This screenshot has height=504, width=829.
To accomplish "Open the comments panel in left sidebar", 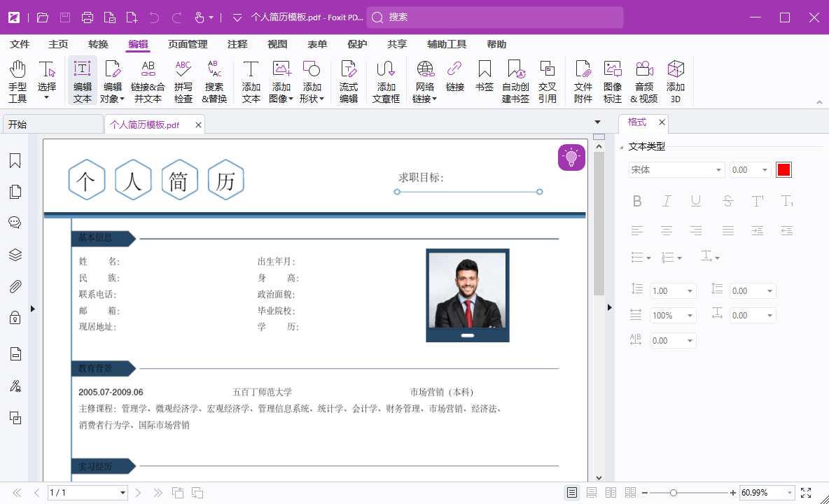I will 15,222.
